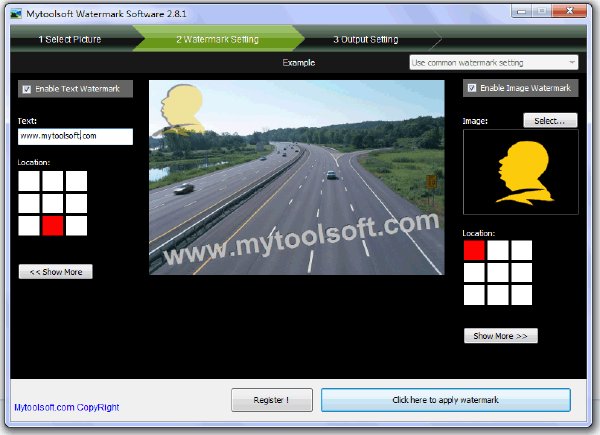Image resolution: width=600 pixels, height=435 pixels.
Task: Click Show More >> button for image
Action: [501, 336]
